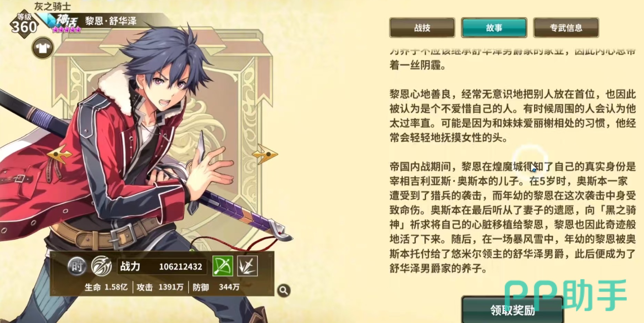Open the 专武信息 tab
Image resolution: width=644 pixels, height=323 pixels.
tap(566, 28)
